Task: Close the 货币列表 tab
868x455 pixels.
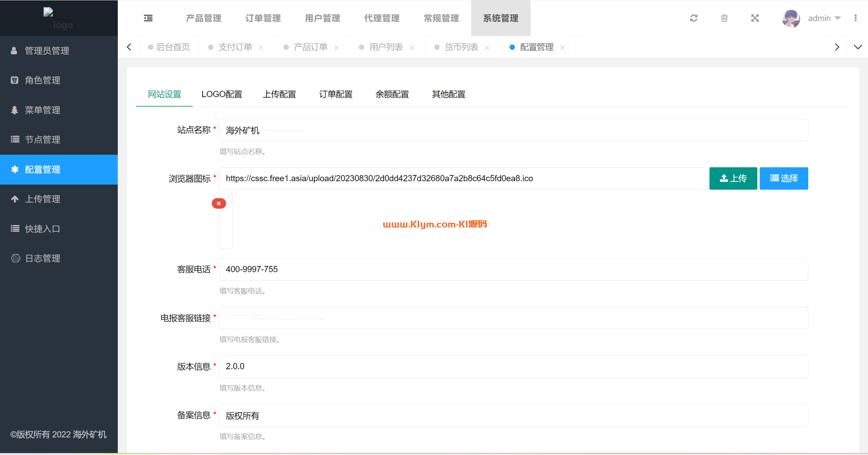Action: 487,48
